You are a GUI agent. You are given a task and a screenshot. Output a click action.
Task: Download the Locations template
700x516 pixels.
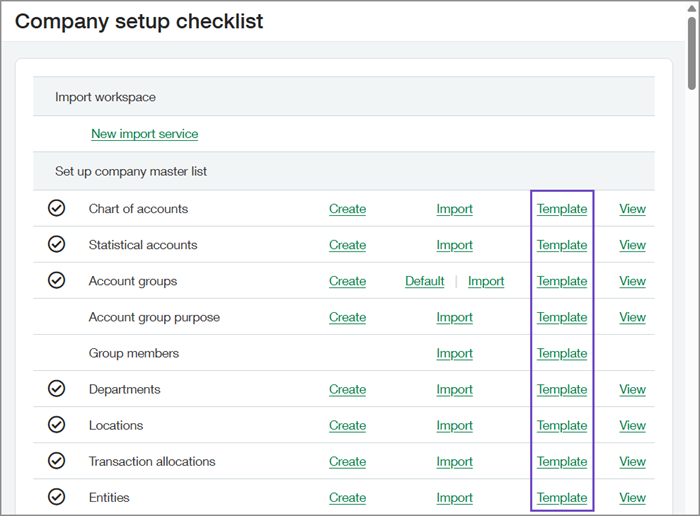[561, 425]
